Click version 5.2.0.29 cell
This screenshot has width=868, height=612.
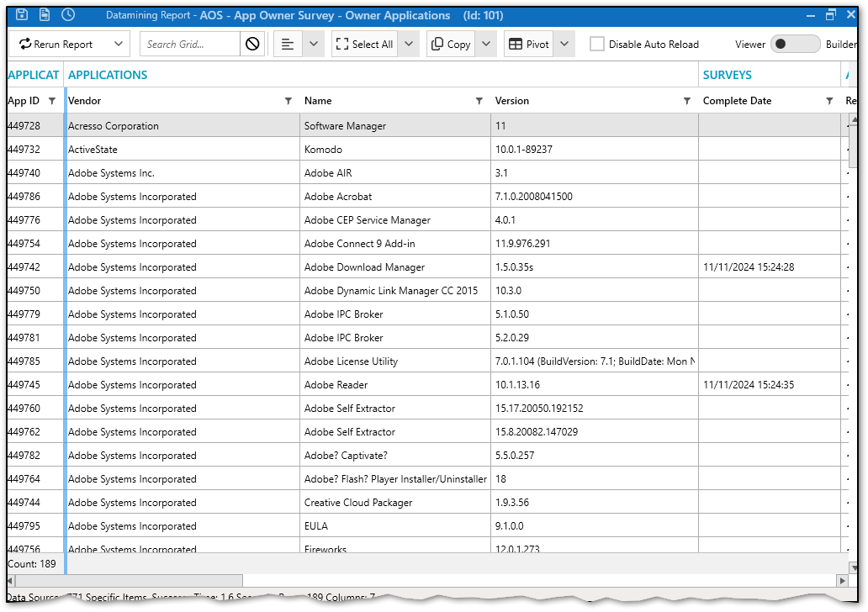coord(594,338)
